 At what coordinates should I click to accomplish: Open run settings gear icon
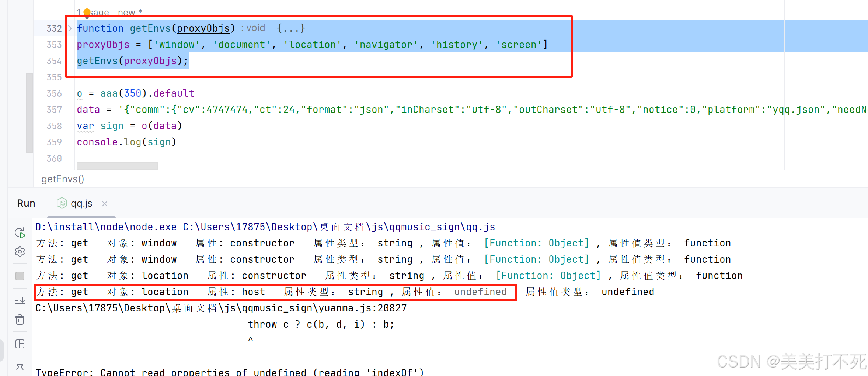tap(20, 252)
